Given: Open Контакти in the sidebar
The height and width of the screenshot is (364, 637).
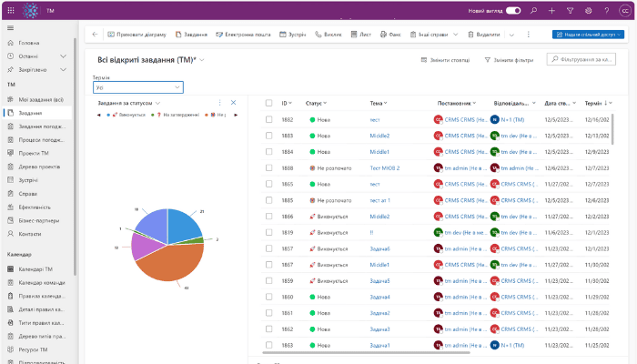Looking at the screenshot, I should pos(30,234).
